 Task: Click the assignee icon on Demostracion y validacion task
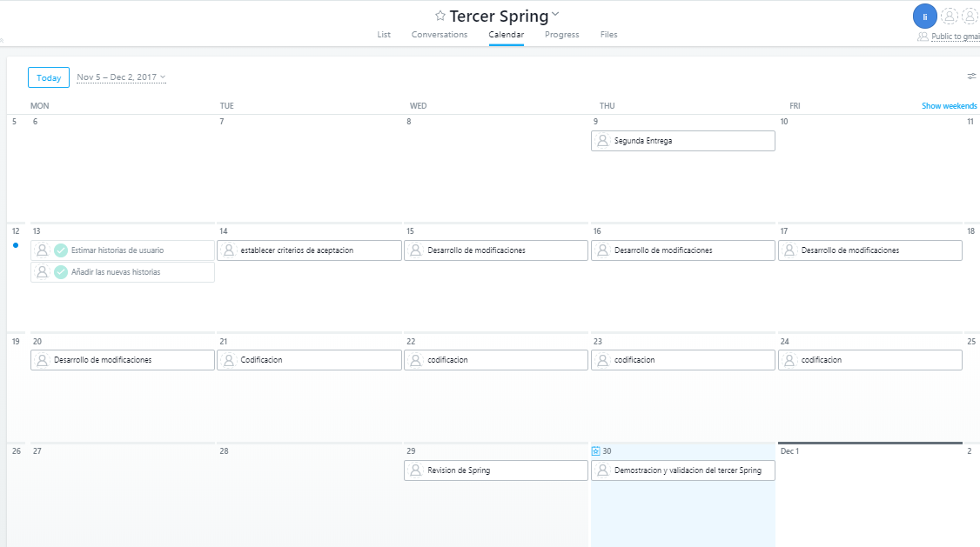602,470
